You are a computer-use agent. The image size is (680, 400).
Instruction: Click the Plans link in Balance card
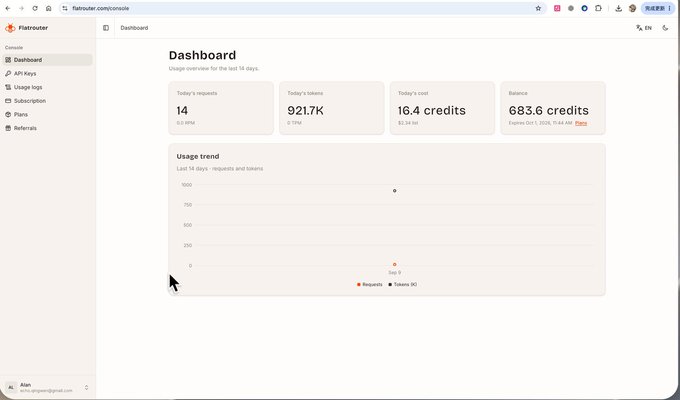coord(581,123)
